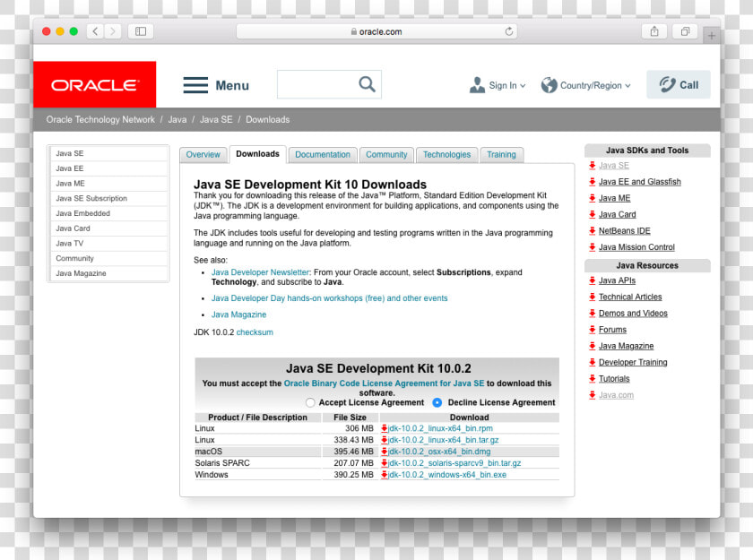Open the Java.com link in Java Resources
The image size is (753, 560).
pyautogui.click(x=616, y=395)
